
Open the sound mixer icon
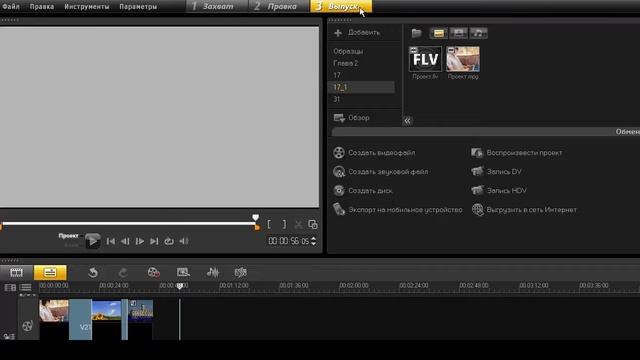[x=213, y=272]
